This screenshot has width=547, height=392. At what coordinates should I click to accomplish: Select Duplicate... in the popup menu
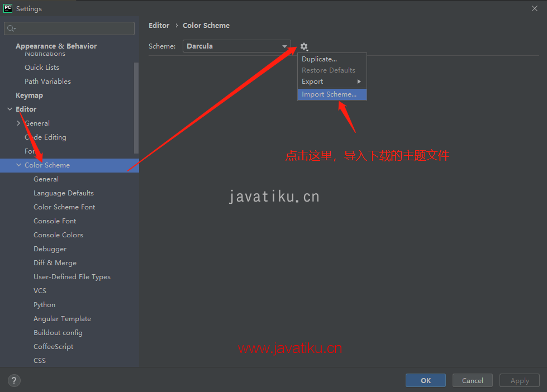pyautogui.click(x=319, y=59)
